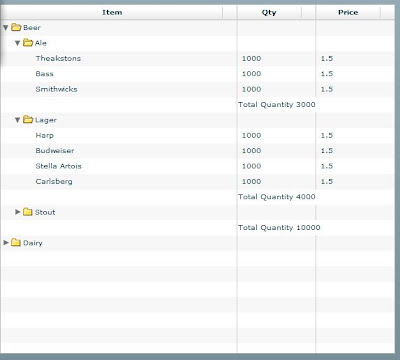This screenshot has height=360, width=400.
Task: Click the Dairy folder icon
Action: 16,243
